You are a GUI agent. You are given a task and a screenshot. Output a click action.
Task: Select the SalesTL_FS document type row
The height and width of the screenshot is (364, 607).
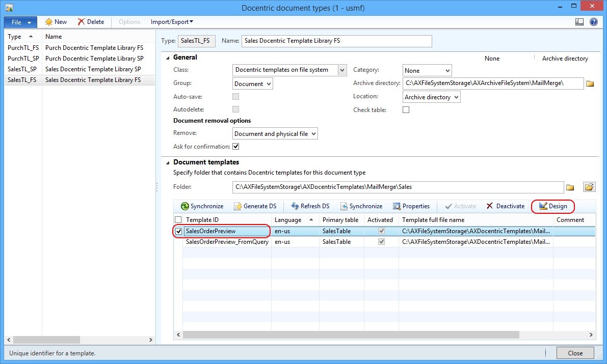(x=80, y=80)
